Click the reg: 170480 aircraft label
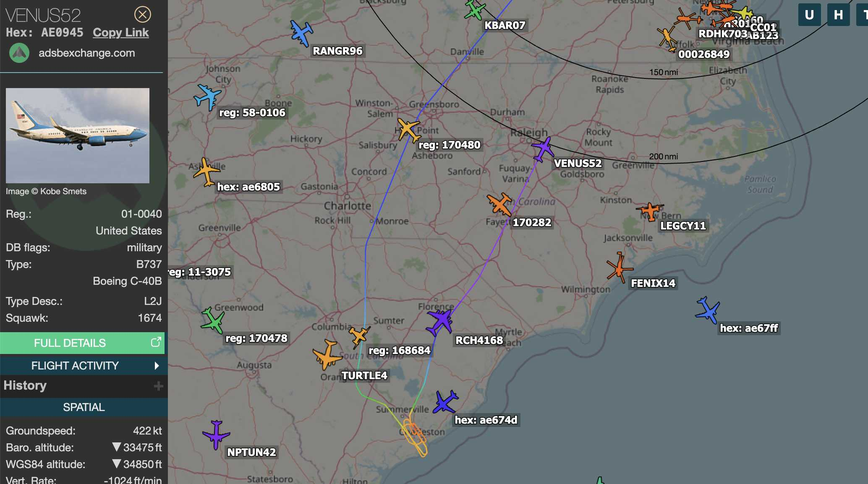Screen dimensions: 868x484 pyautogui.click(x=449, y=145)
